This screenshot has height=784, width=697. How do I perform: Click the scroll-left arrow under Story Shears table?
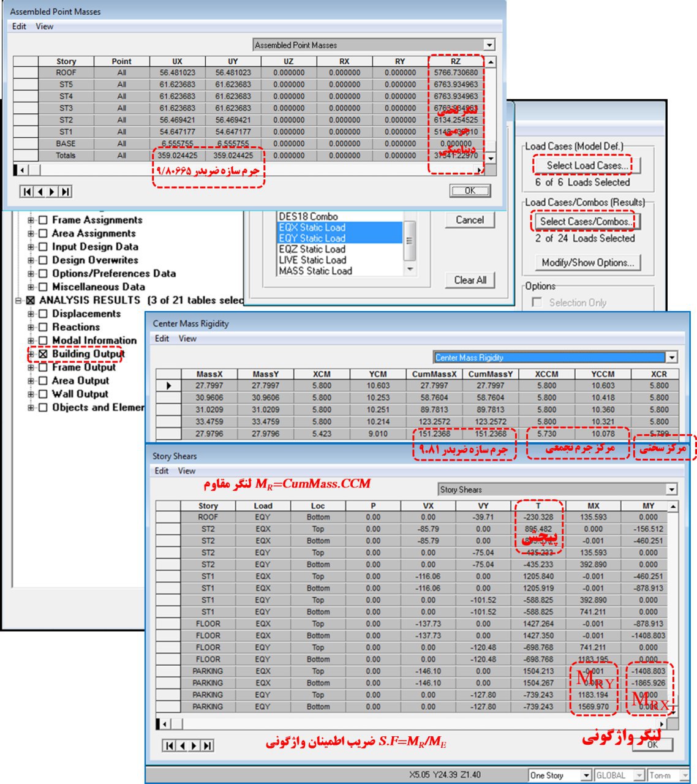[x=164, y=724]
